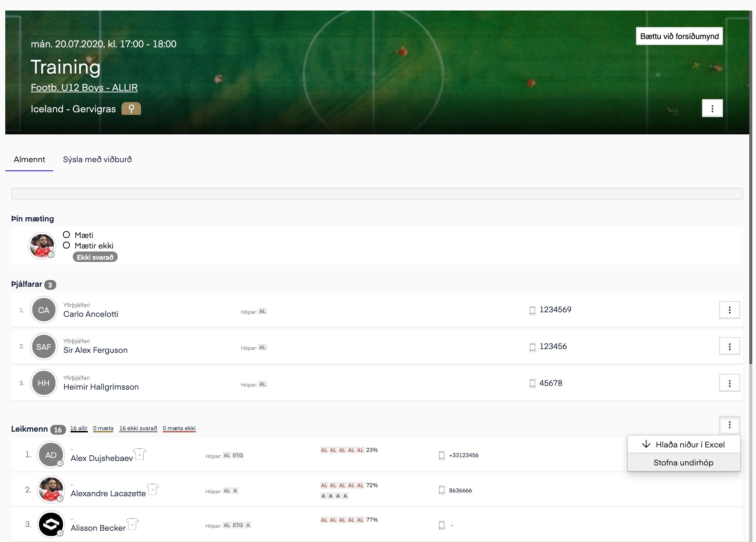This screenshot has height=542, width=756.
Task: Switch to Sýsla með viðburð tab
Action: 97,160
